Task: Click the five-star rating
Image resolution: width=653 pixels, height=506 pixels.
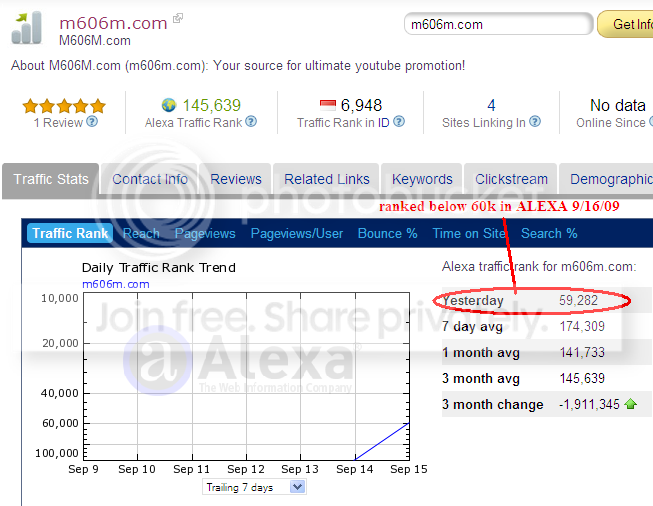Action: pos(64,106)
